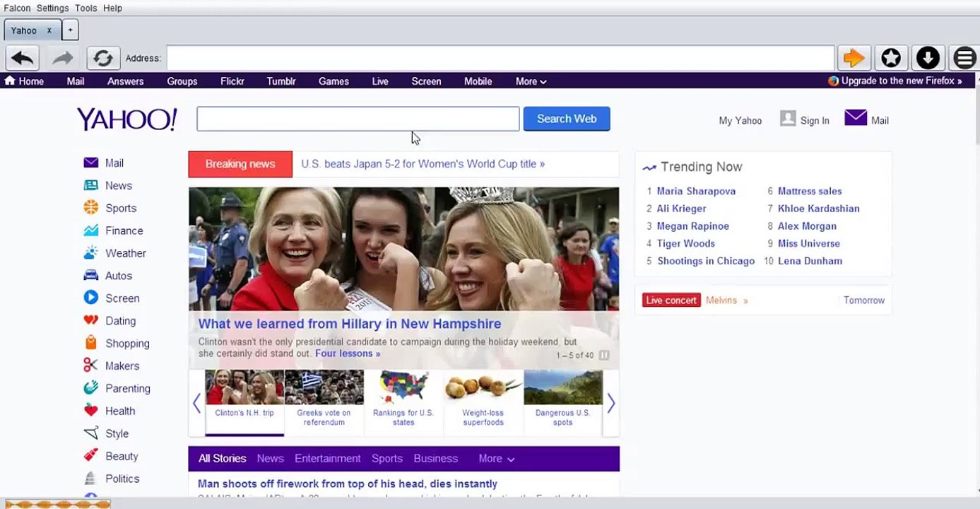Open the Help menu

click(112, 8)
